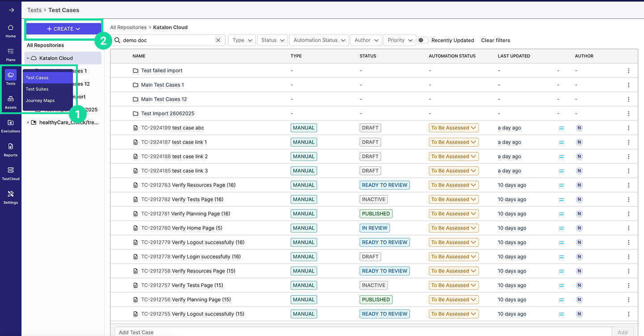Click the priority icon for TC-2924187
The height and width of the screenshot is (336, 644).
561,142
